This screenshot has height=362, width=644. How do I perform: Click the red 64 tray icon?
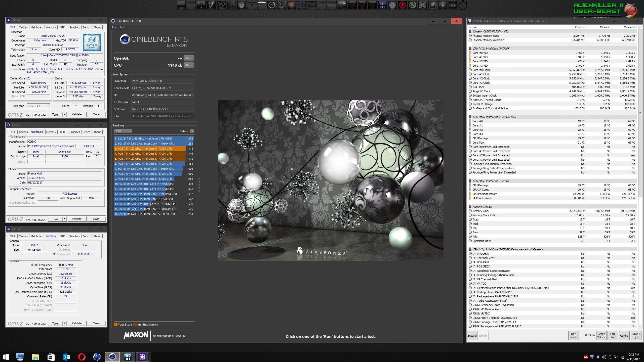(586, 357)
